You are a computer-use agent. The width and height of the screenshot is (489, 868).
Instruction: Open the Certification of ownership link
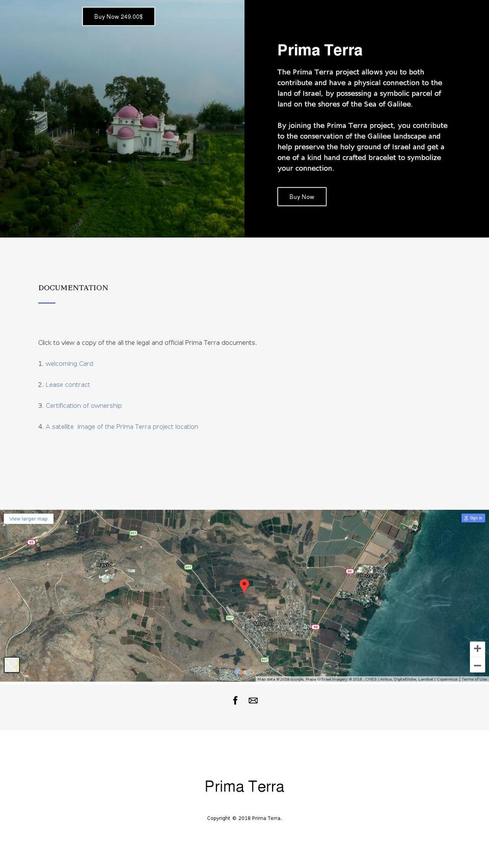pyautogui.click(x=84, y=406)
